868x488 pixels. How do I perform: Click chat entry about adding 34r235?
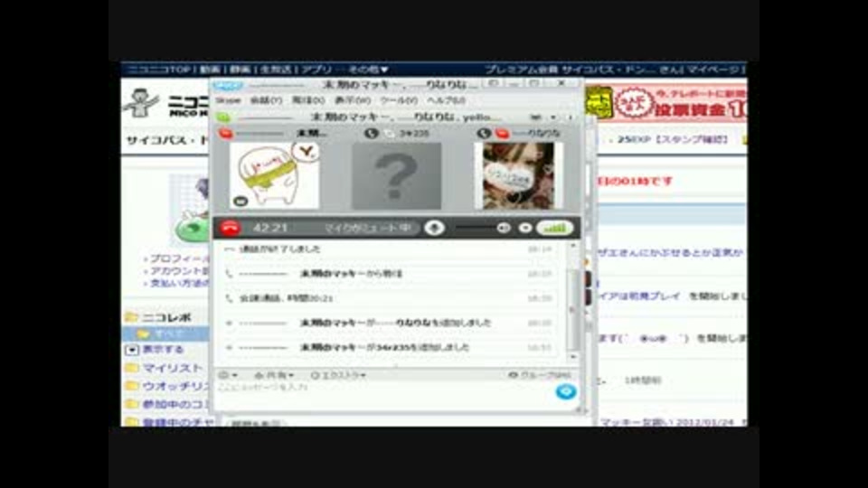coord(384,347)
